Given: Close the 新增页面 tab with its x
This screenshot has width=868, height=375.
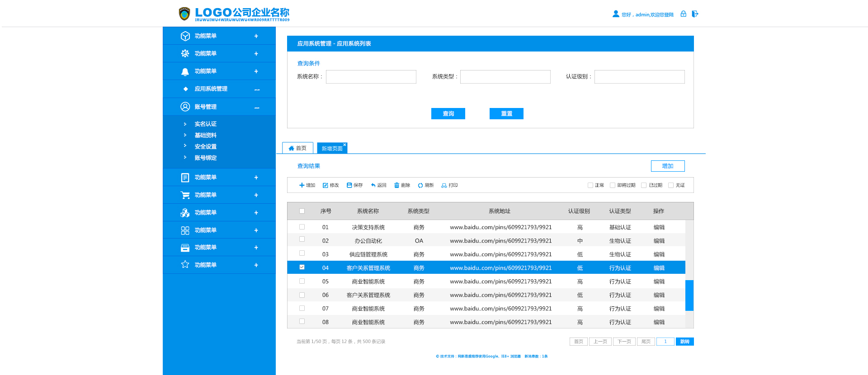Looking at the screenshot, I should point(344,145).
